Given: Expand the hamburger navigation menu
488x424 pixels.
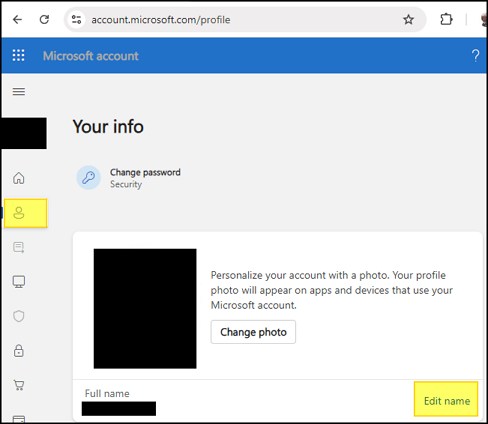Looking at the screenshot, I should (19, 91).
